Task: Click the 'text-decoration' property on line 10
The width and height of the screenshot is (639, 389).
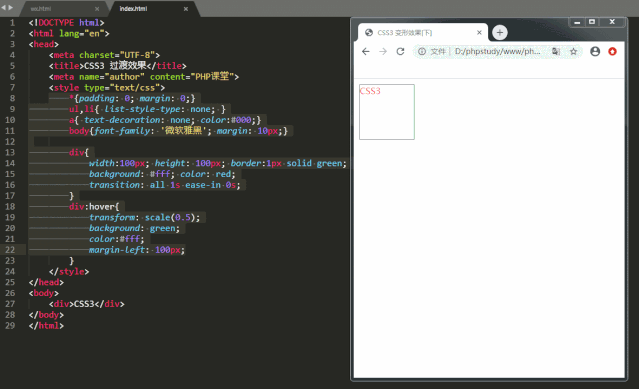Action: pyautogui.click(x=122, y=120)
